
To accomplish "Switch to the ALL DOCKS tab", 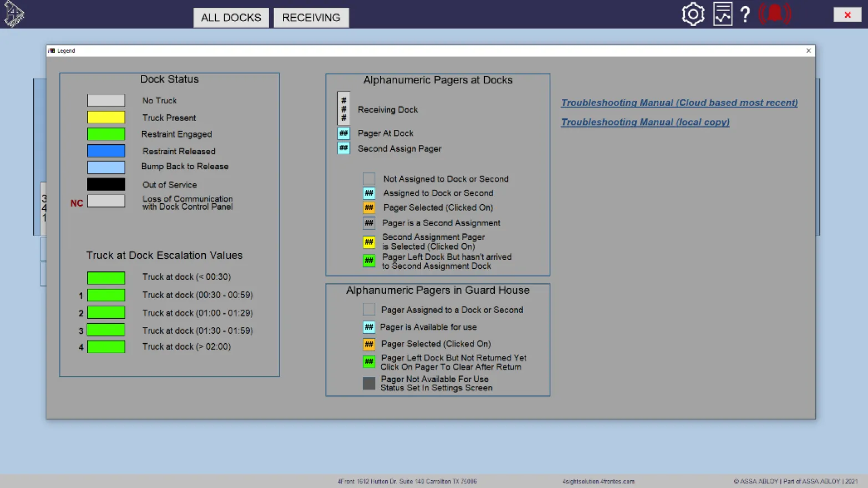I will pos(231,17).
